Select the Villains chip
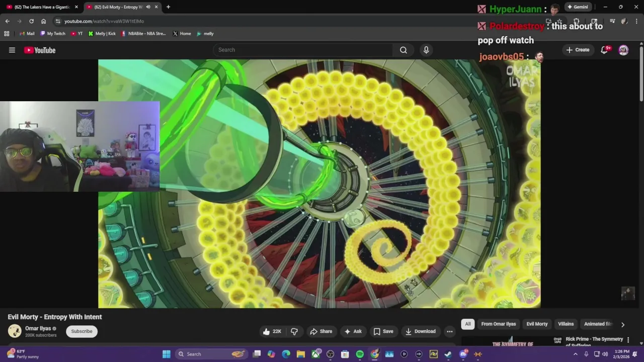The width and height of the screenshot is (644, 362). click(x=566, y=324)
